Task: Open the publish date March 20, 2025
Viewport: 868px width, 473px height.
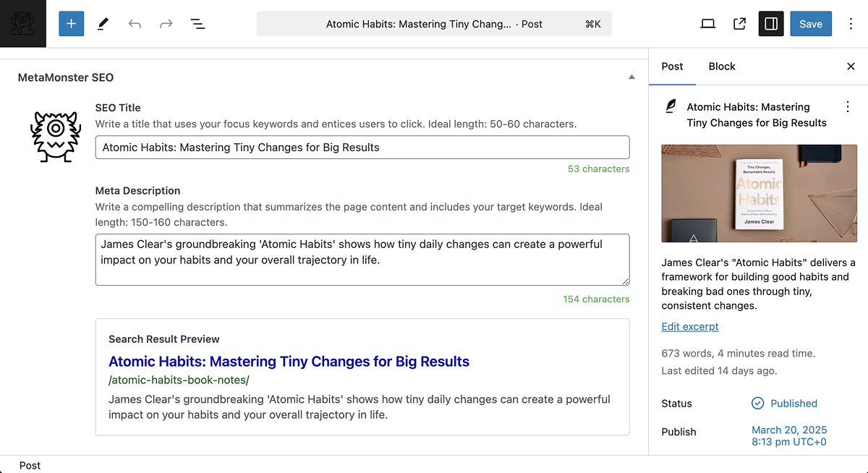Action: [x=790, y=435]
